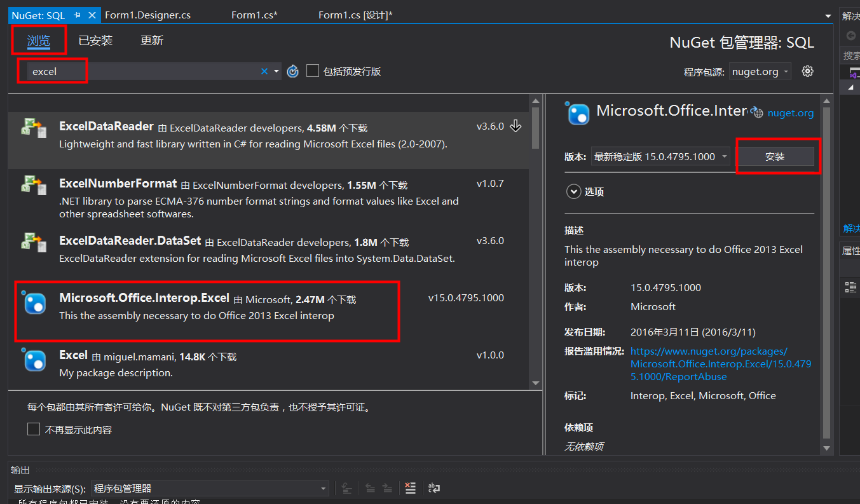Screen dimensions: 860x504
Task: Jump to next message in output
Action: click(x=388, y=488)
